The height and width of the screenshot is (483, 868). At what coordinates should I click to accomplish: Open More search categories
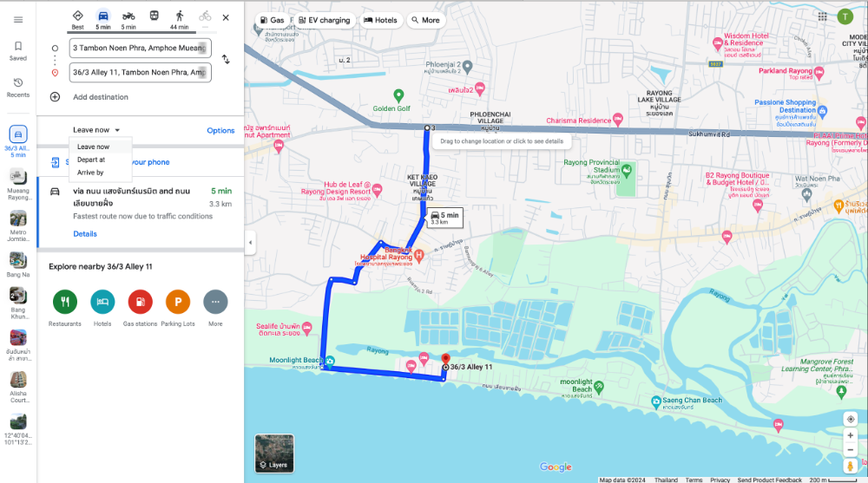(425, 20)
